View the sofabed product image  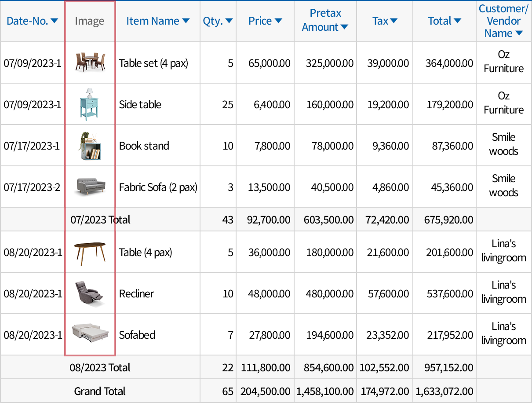[x=90, y=334]
